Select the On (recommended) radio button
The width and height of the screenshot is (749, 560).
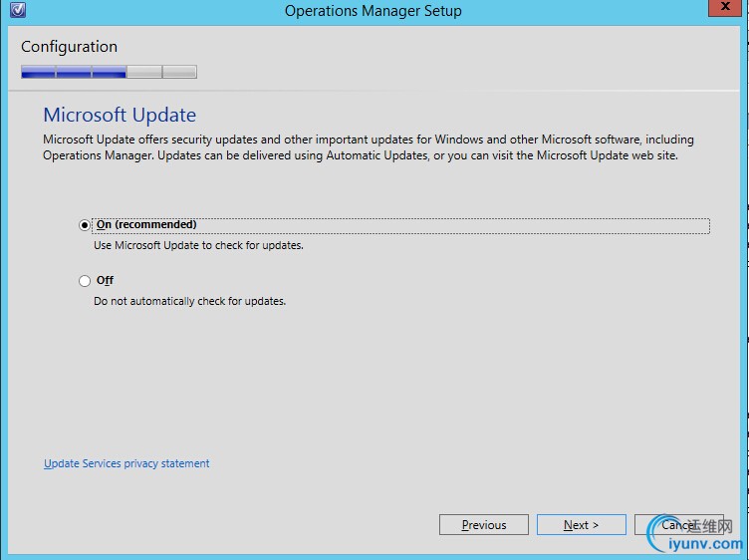pos(85,225)
